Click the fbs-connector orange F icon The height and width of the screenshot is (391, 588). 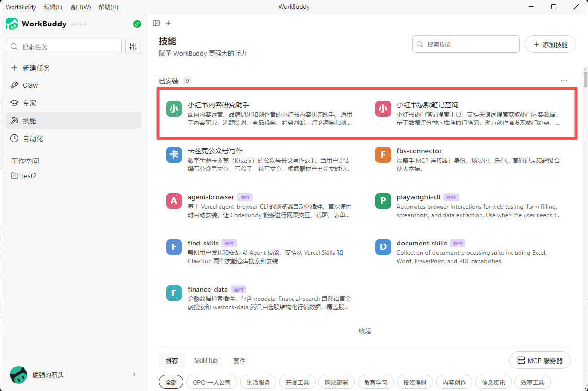[383, 155]
